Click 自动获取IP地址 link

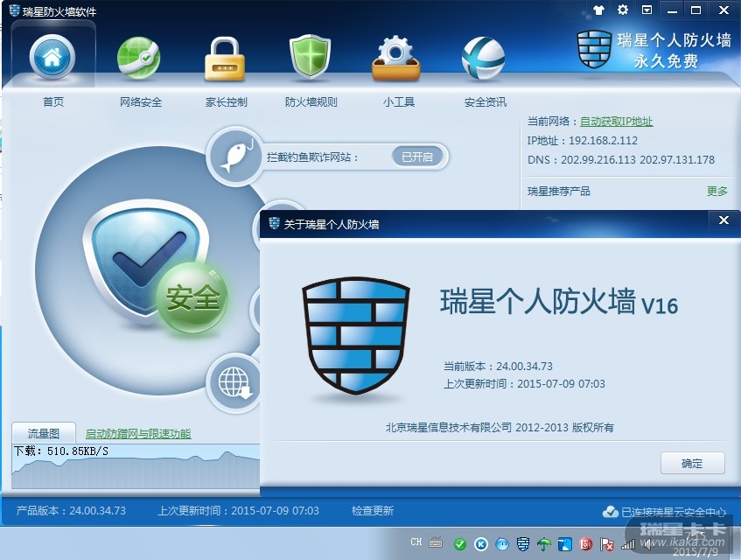[616, 122]
